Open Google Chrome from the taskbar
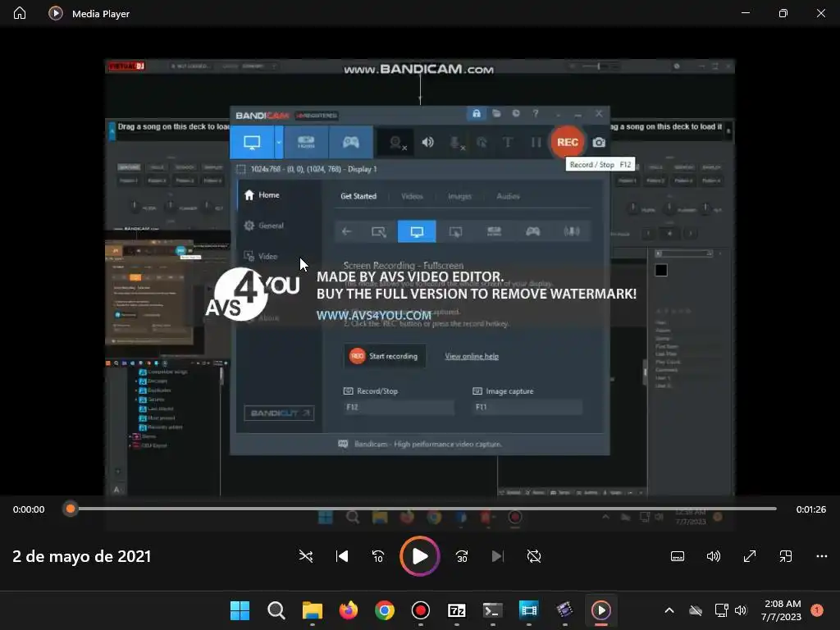Viewport: 840px width, 630px height. click(384, 610)
